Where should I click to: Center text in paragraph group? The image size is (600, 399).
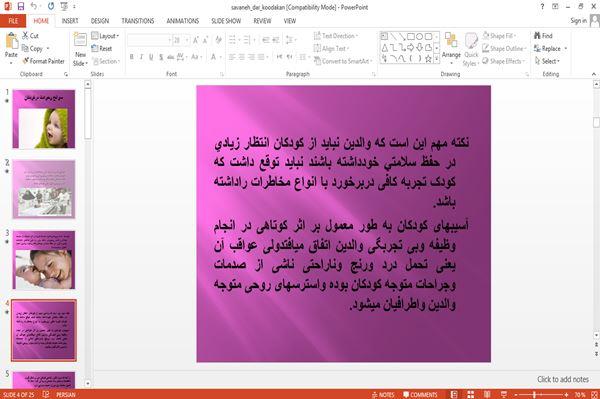241,57
